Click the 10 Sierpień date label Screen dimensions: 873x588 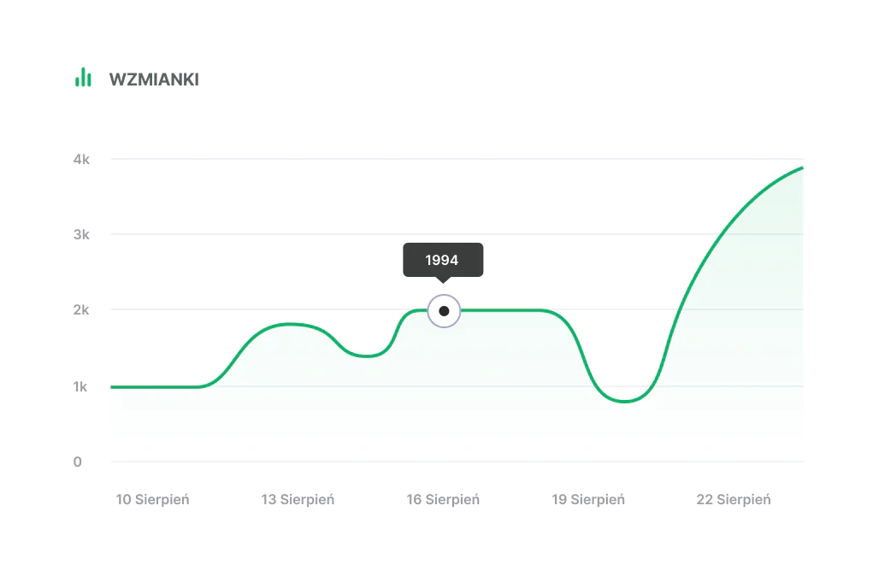(152, 499)
